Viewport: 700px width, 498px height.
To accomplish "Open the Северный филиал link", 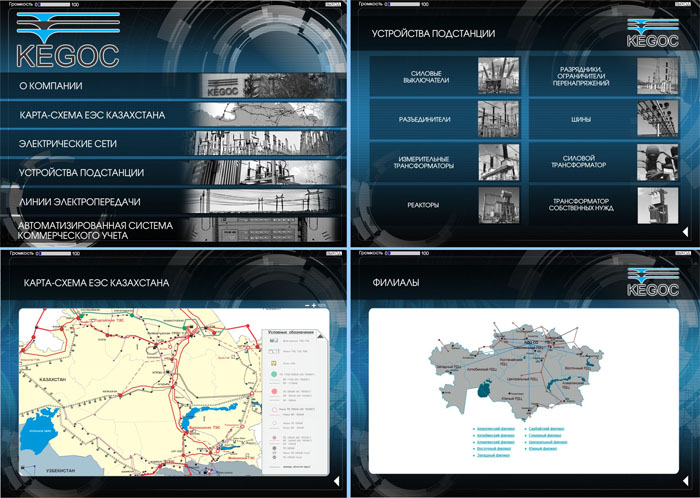I will [x=545, y=436].
